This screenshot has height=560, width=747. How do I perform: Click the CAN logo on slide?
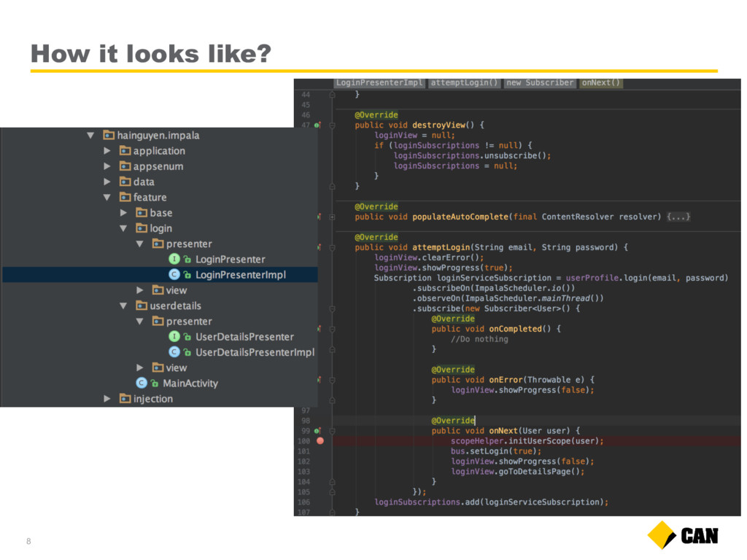(x=683, y=535)
